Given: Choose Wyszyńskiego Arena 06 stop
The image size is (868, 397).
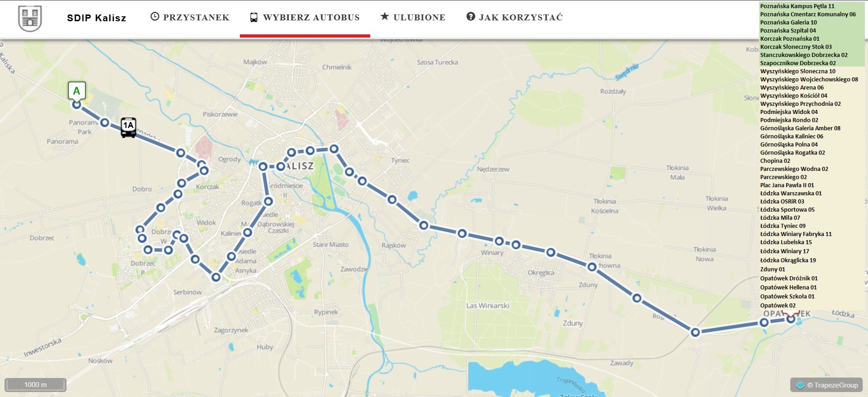Looking at the screenshot, I should [x=792, y=88].
